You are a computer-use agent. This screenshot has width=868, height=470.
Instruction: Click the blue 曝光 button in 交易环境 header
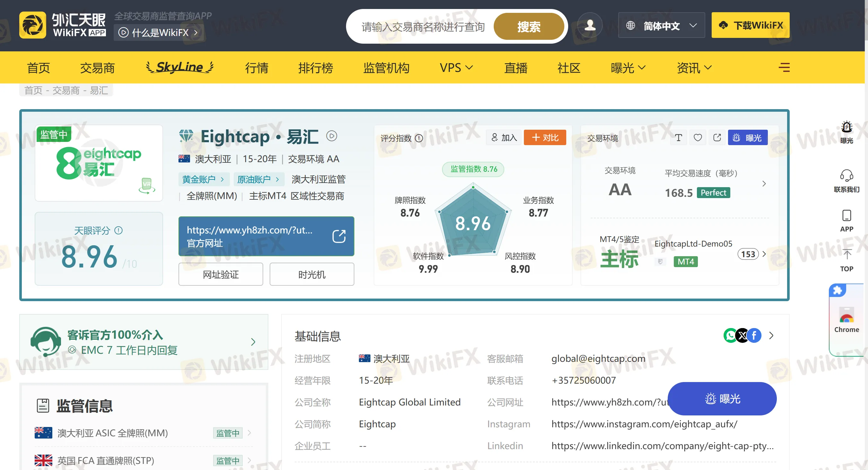[x=748, y=137]
